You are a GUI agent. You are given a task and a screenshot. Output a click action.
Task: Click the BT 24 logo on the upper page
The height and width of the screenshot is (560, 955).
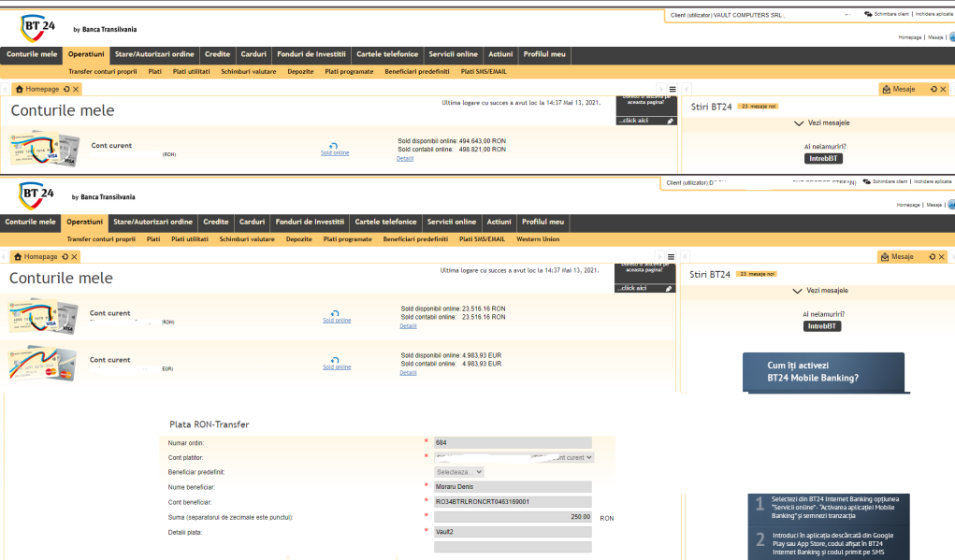[x=38, y=28]
